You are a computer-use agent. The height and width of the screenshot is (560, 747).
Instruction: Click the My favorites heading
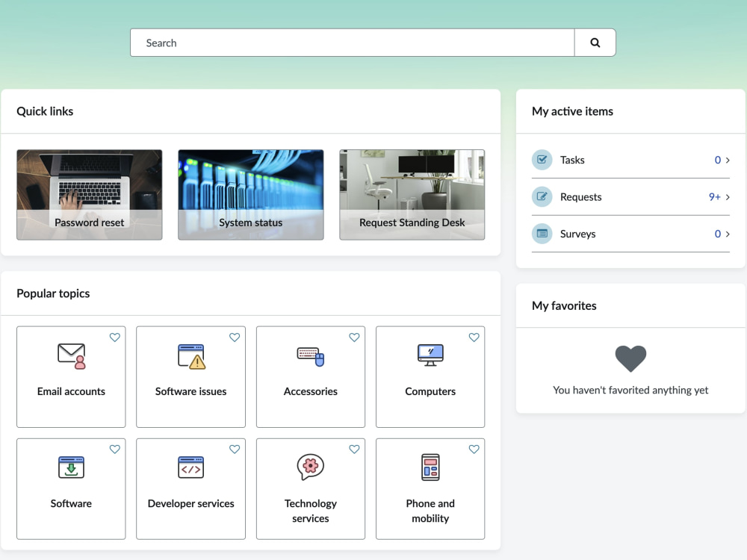pyautogui.click(x=564, y=305)
